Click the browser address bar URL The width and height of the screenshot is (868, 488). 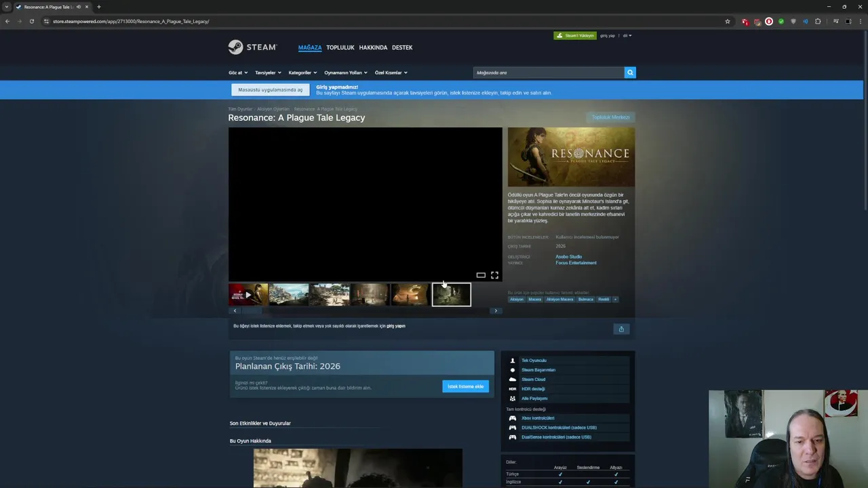(131, 21)
